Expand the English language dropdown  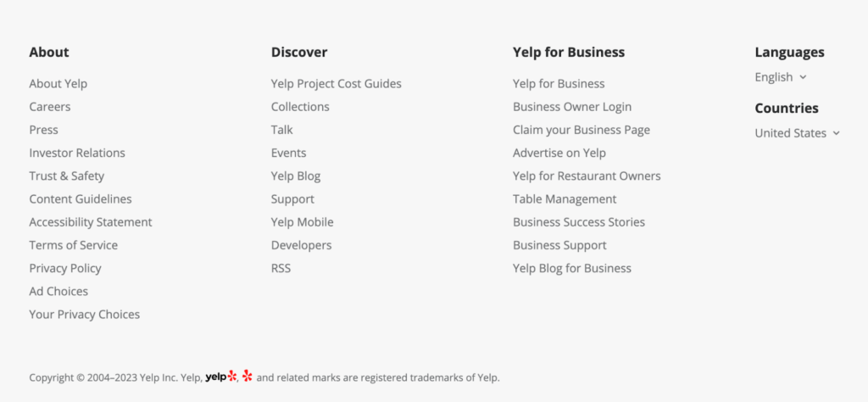(x=780, y=77)
